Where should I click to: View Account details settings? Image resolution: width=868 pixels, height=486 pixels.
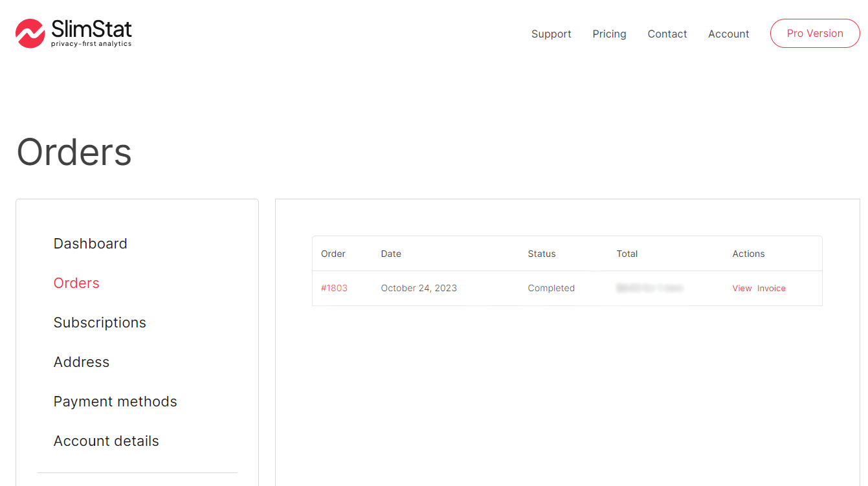tap(106, 441)
